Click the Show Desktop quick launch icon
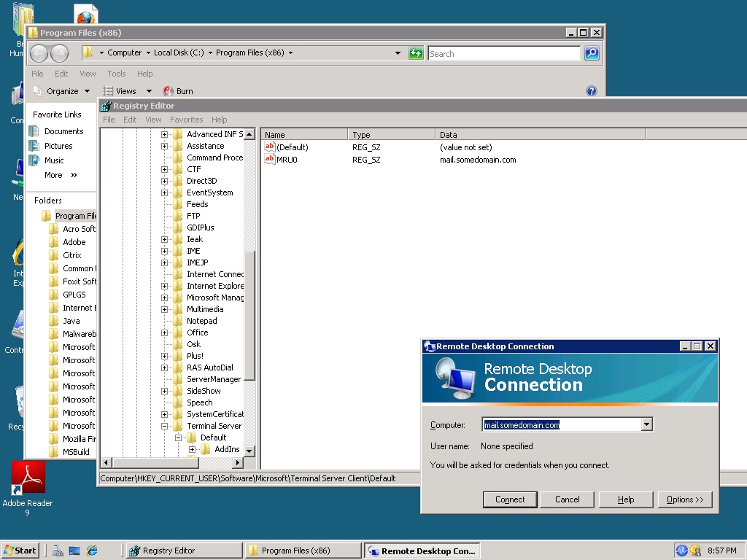This screenshot has width=747, height=560. tap(74, 551)
